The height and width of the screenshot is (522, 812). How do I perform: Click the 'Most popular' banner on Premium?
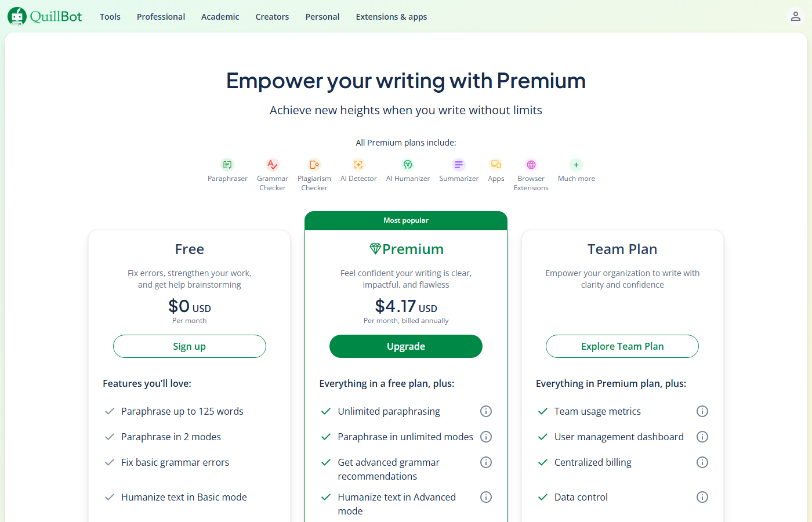(x=405, y=220)
